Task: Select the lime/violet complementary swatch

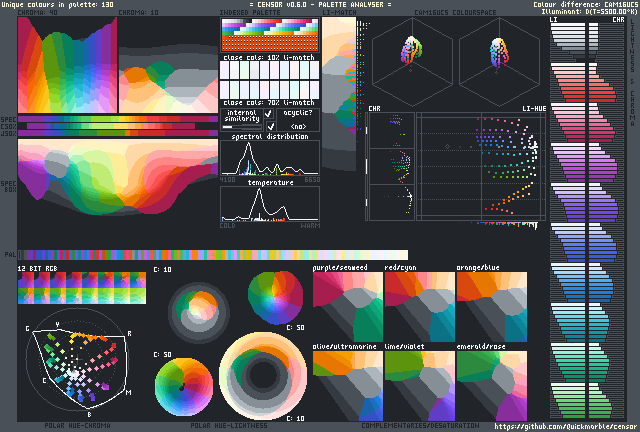Action: [419, 385]
